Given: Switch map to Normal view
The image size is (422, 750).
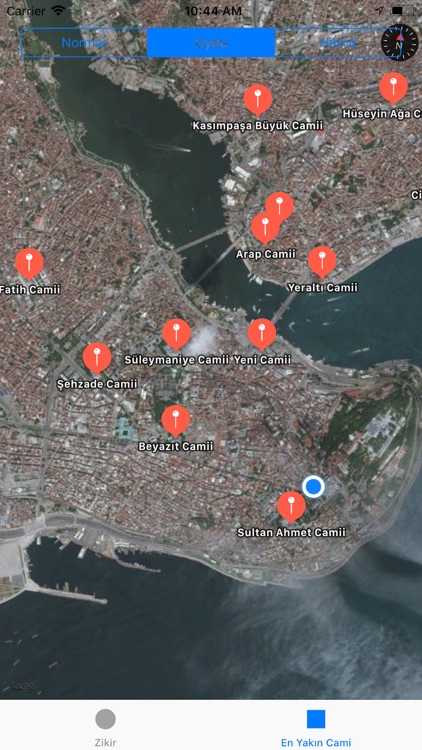Looking at the screenshot, I should pyautogui.click(x=84, y=43).
